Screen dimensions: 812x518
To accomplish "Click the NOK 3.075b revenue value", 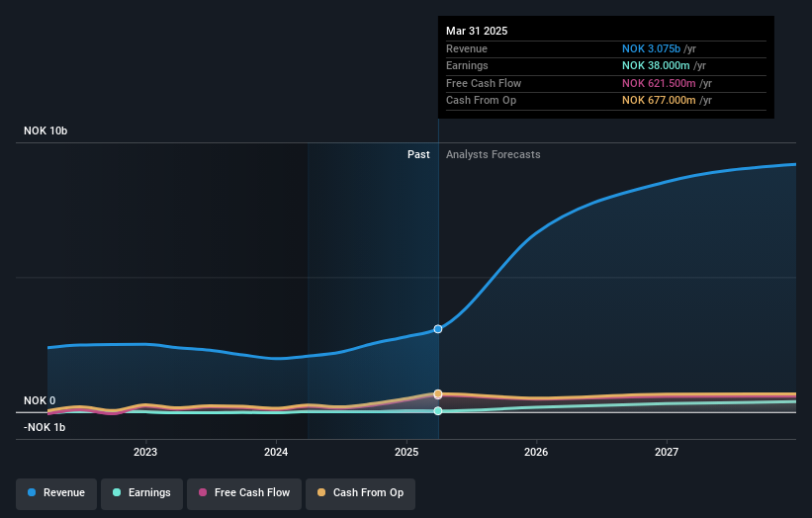I will (651, 48).
